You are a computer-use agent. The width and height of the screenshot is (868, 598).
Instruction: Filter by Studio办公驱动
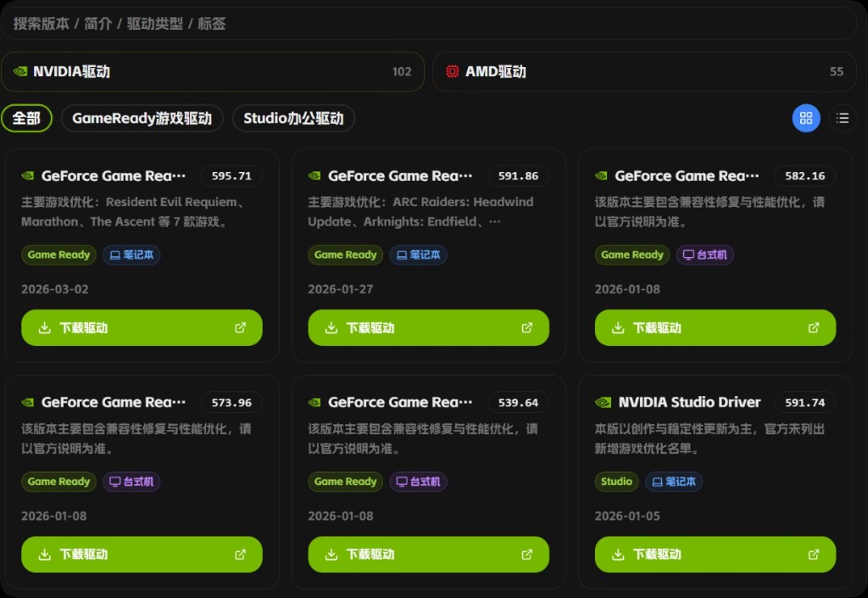coord(293,118)
